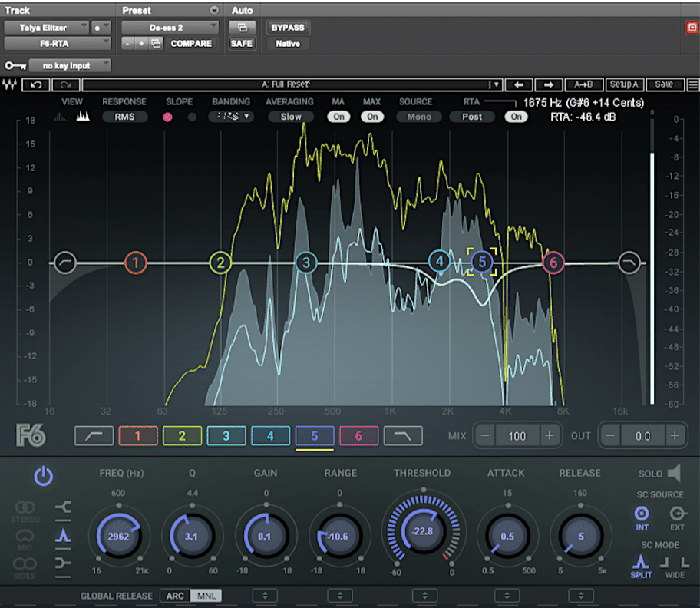Click the SOLO speaker icon
Screen dimensions: 700x608
click(x=674, y=473)
